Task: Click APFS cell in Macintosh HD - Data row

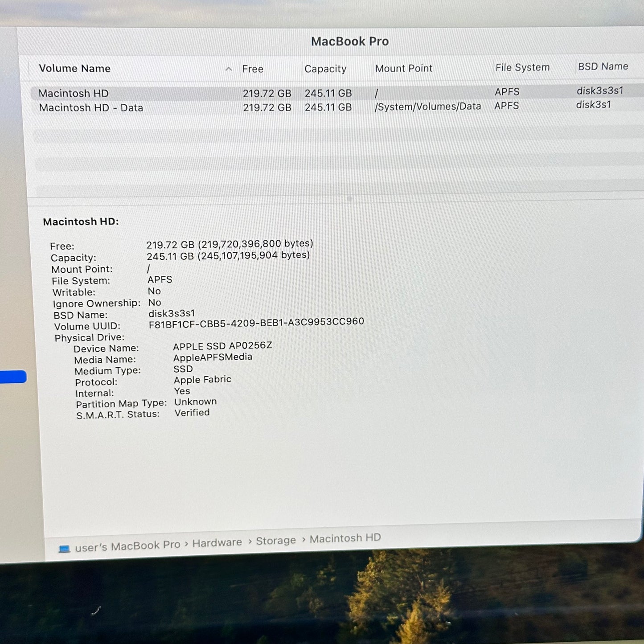Action: (x=507, y=106)
